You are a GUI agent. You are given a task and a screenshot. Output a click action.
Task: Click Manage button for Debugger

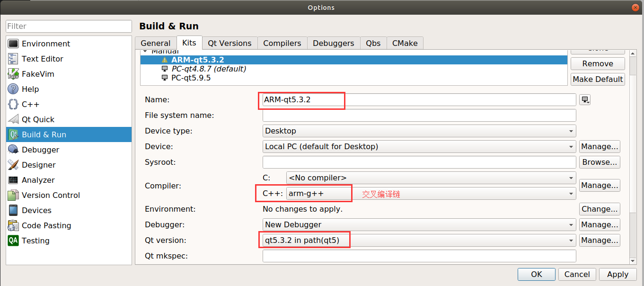600,224
